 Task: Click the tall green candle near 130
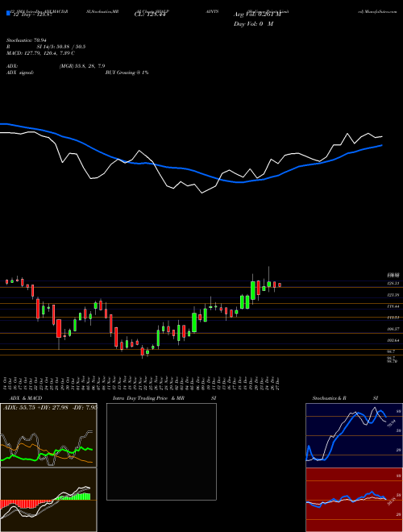click(253, 290)
